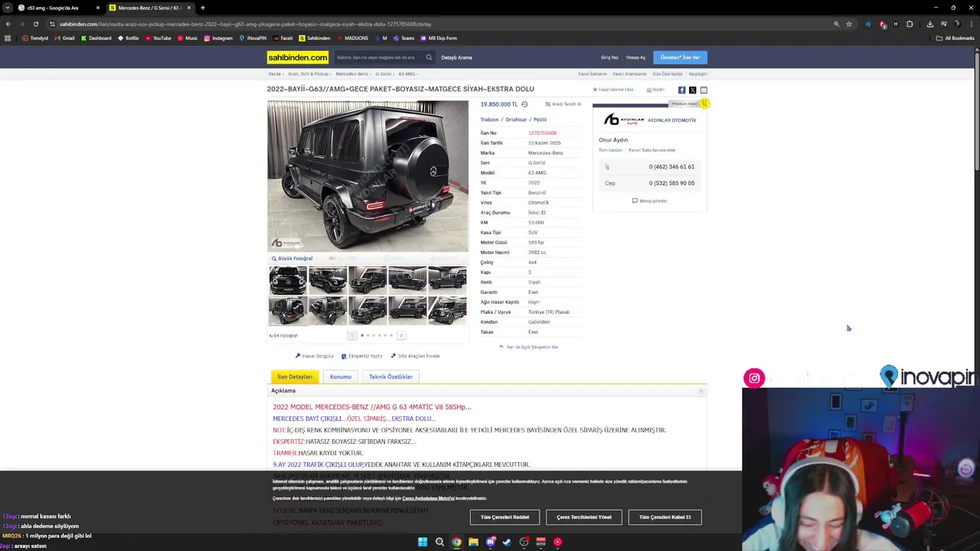Click Kredi Teklifi Al percent link
980x551 pixels.
[563, 104]
